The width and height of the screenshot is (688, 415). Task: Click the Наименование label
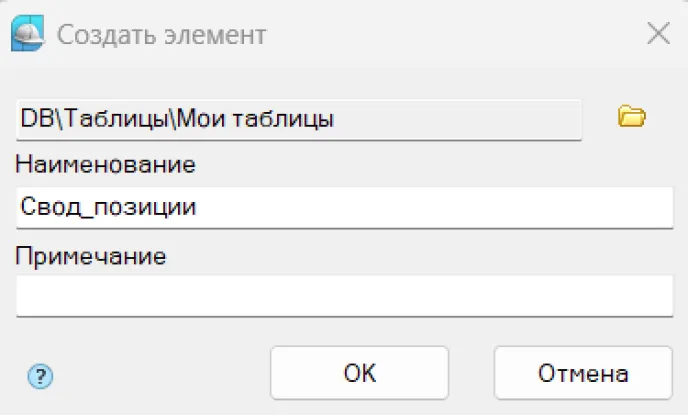click(x=105, y=164)
